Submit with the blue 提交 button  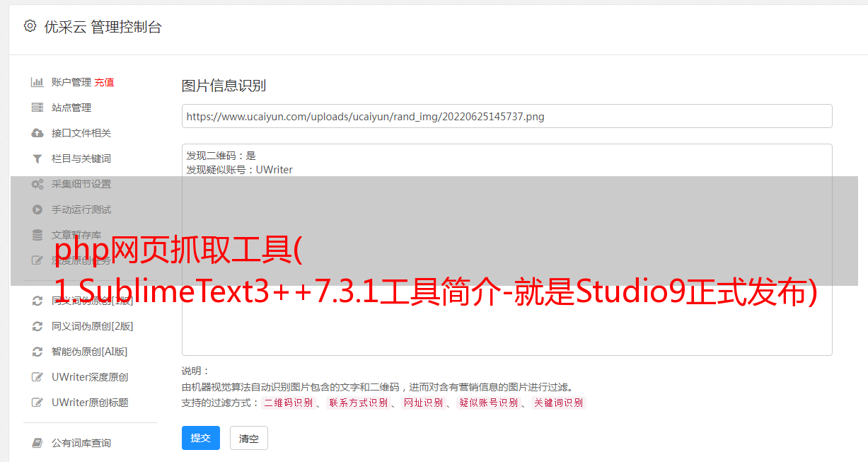coord(201,438)
